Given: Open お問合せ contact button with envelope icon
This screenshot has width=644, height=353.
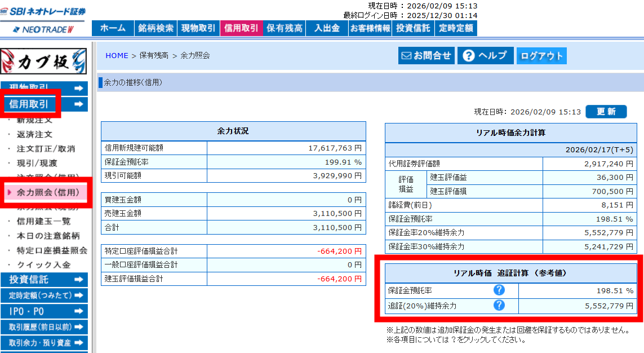Looking at the screenshot, I should tap(427, 55).
